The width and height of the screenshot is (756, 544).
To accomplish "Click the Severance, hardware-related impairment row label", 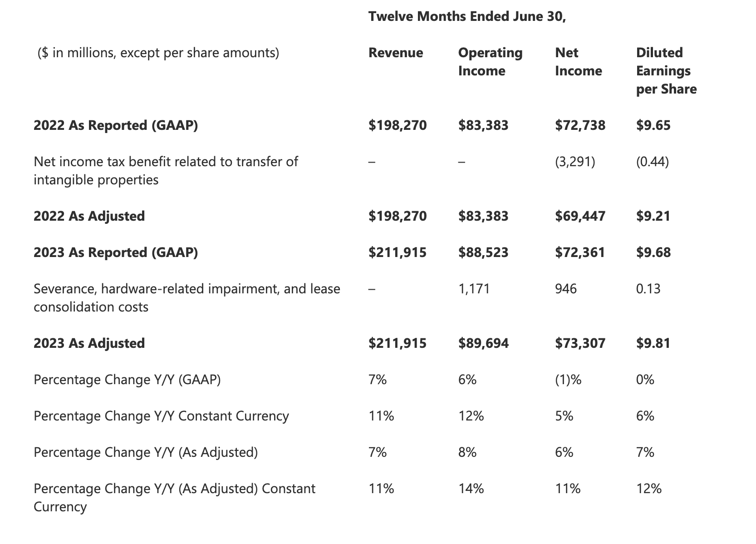I will (x=187, y=298).
